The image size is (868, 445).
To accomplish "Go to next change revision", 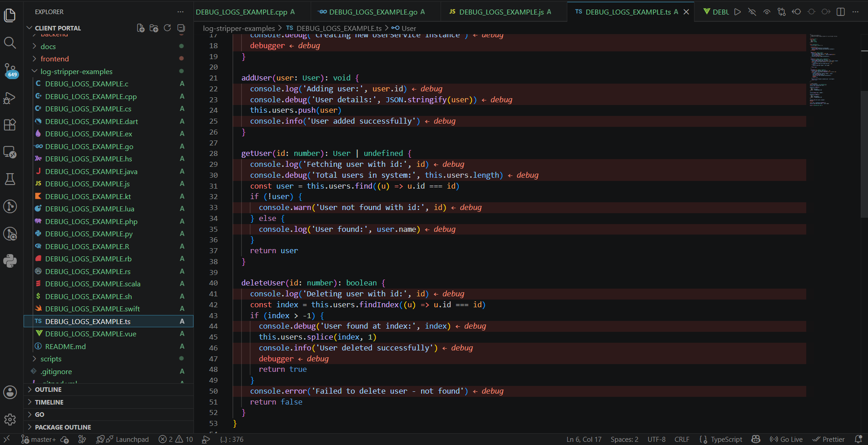I will 826,12.
